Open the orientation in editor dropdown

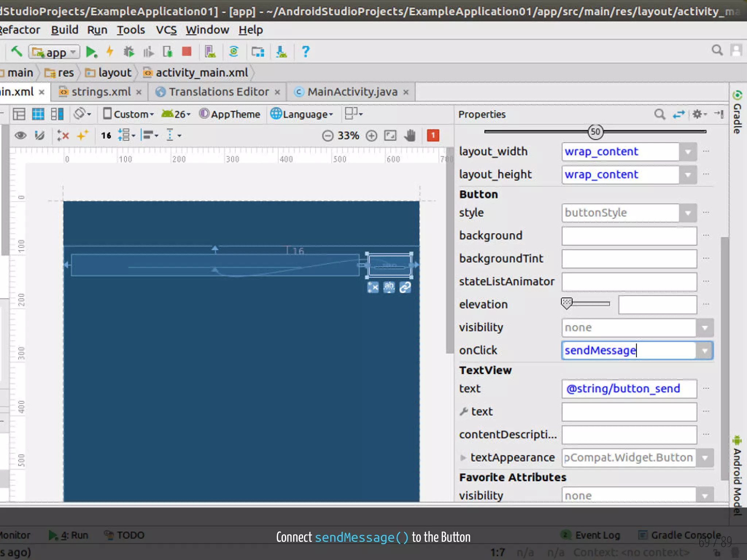pyautogui.click(x=82, y=114)
